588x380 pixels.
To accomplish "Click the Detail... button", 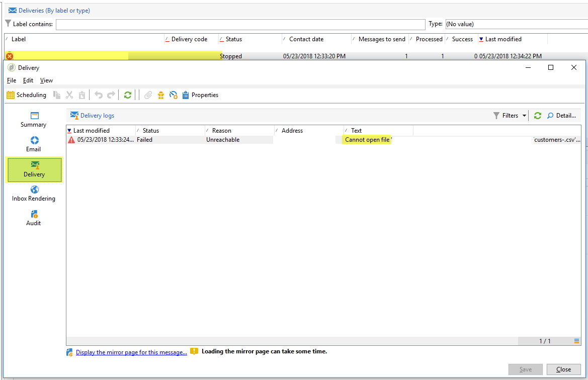I will click(x=561, y=116).
